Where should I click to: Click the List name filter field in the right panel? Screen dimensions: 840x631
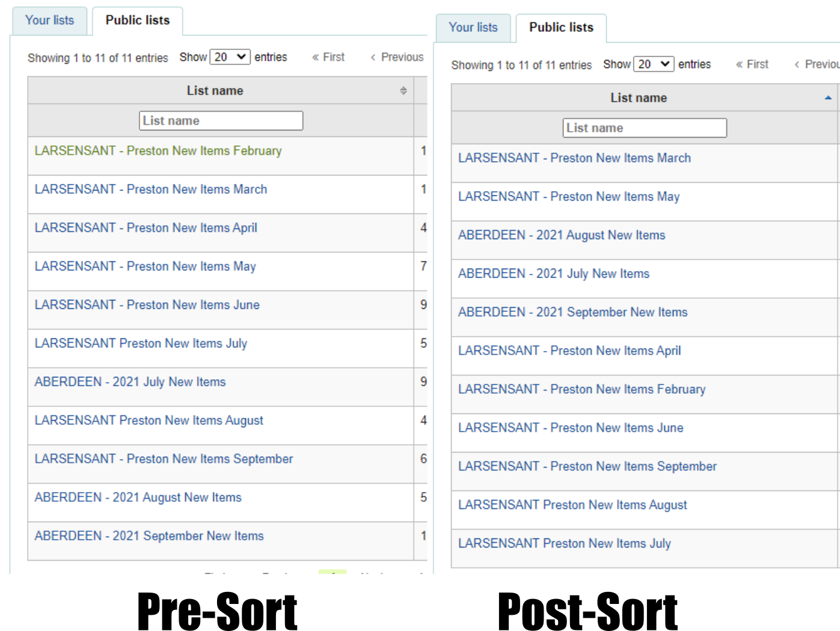(x=645, y=128)
